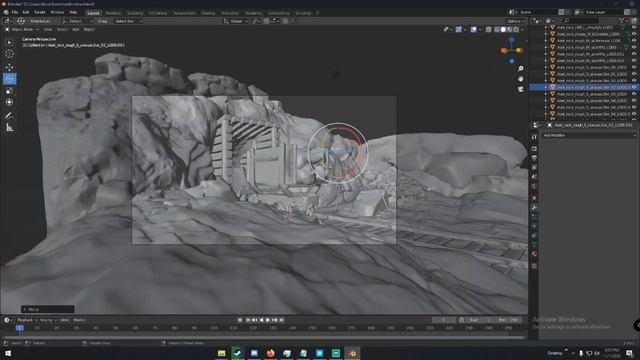Click the viewport pan hand icon

coord(520,78)
